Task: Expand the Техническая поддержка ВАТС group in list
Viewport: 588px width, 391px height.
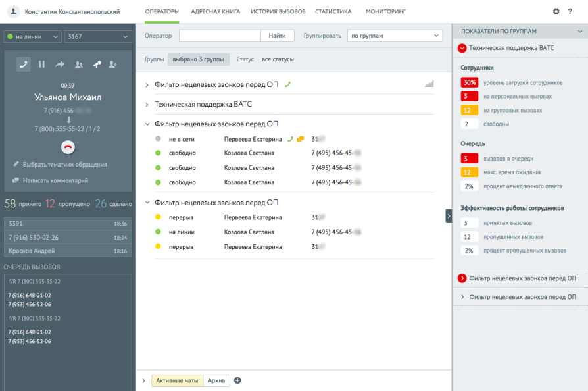Action: click(x=147, y=105)
